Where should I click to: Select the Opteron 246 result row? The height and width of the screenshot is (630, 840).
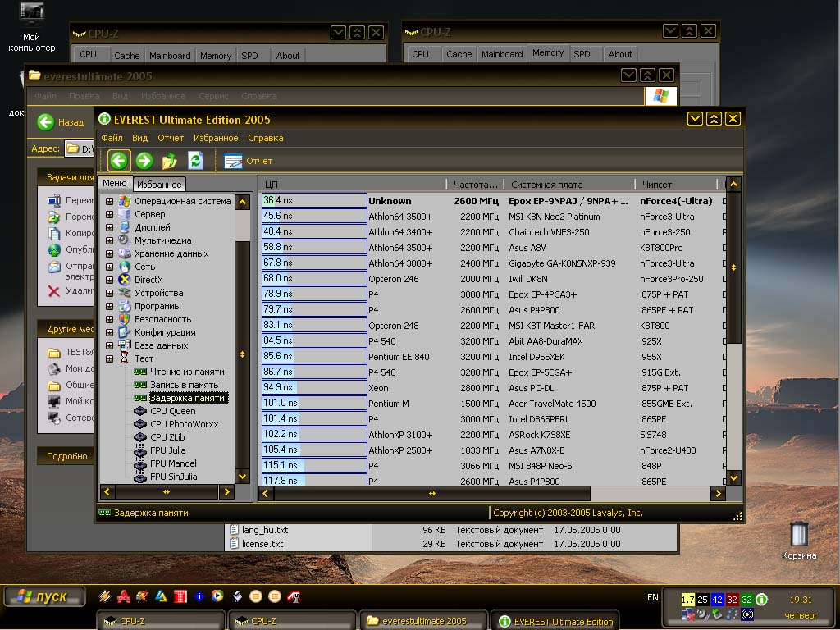[x=492, y=279]
